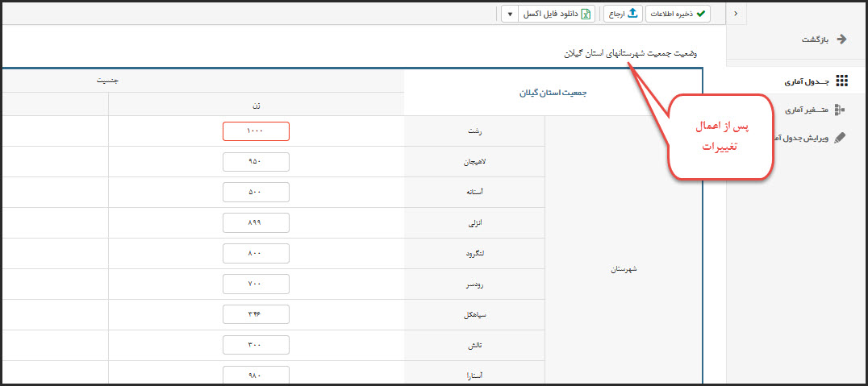Open the Excel download dropdown arrow

[510, 14]
